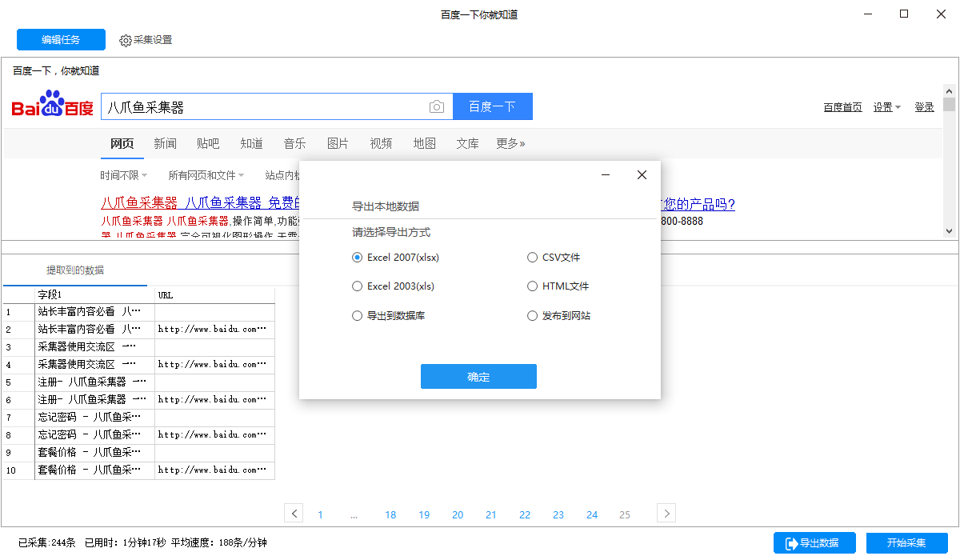Open the 图片 tab
The height and width of the screenshot is (560, 960).
[x=338, y=143]
